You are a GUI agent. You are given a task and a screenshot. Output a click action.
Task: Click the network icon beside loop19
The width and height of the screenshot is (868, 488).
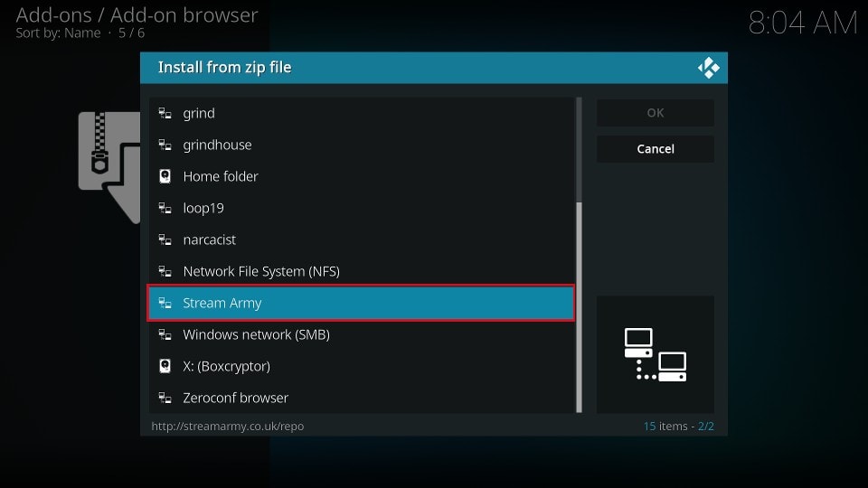[165, 208]
